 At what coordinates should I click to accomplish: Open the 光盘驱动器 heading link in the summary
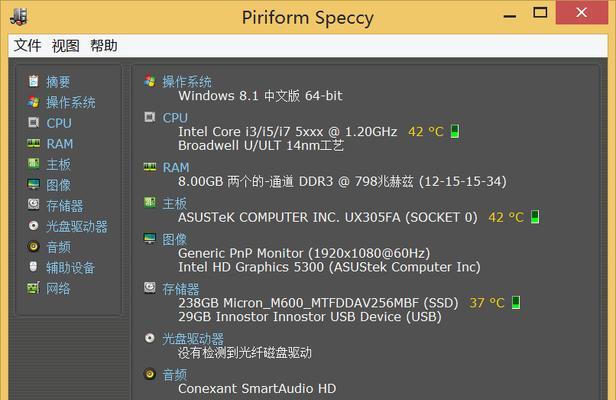tap(193, 338)
